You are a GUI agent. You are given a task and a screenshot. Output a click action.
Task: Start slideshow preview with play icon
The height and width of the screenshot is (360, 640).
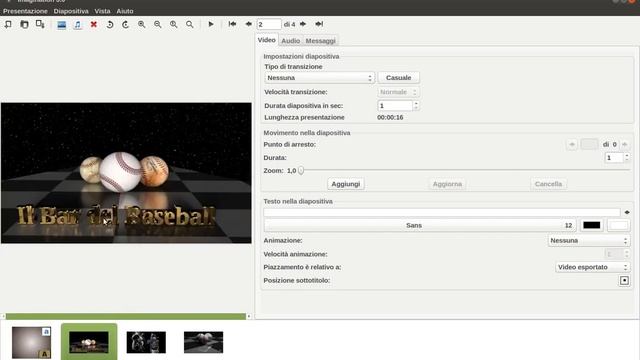pyautogui.click(x=211, y=24)
